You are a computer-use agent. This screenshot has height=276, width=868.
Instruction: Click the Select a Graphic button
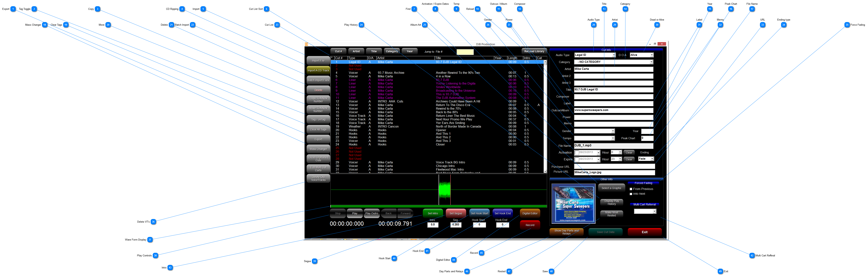(612, 188)
